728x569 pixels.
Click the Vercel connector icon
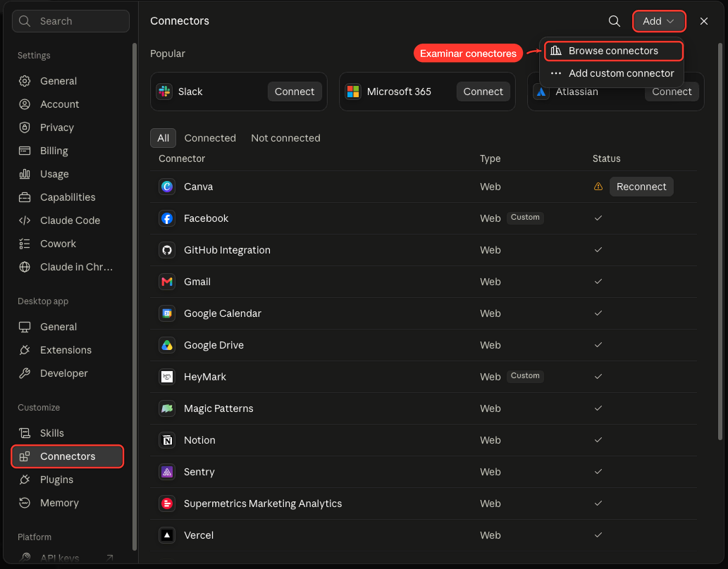pos(167,535)
